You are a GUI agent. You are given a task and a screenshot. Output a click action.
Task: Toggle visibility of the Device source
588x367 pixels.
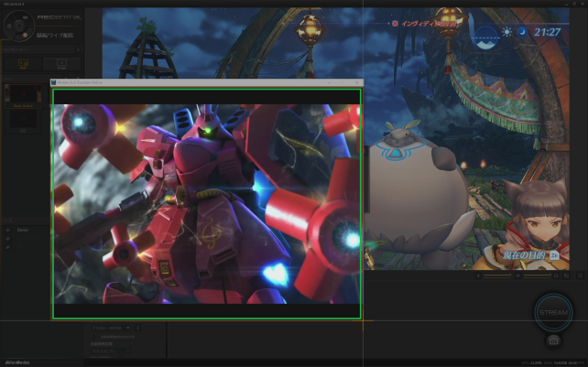point(8,231)
